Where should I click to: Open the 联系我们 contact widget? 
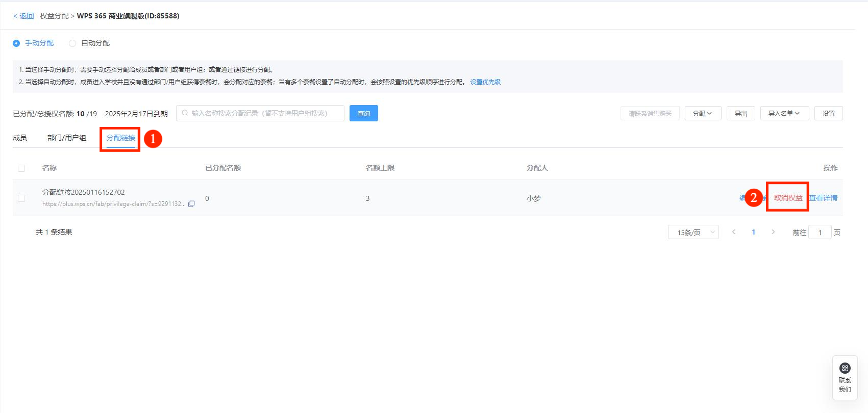[x=845, y=378]
